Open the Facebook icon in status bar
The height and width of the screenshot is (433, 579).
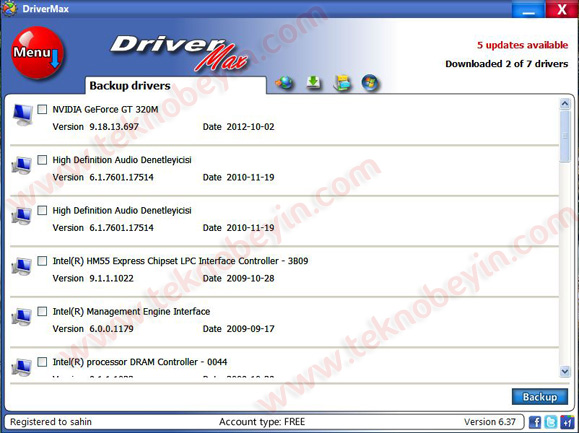(x=535, y=422)
